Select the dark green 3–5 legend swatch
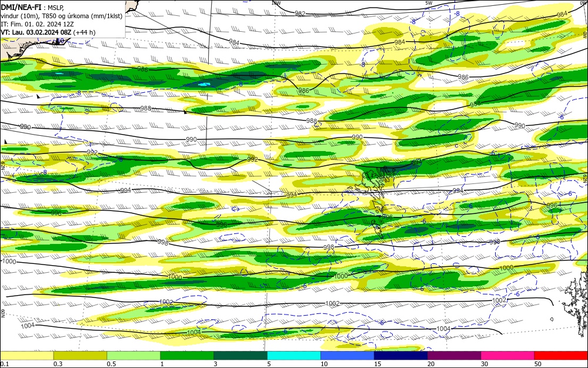 pyautogui.click(x=240, y=356)
